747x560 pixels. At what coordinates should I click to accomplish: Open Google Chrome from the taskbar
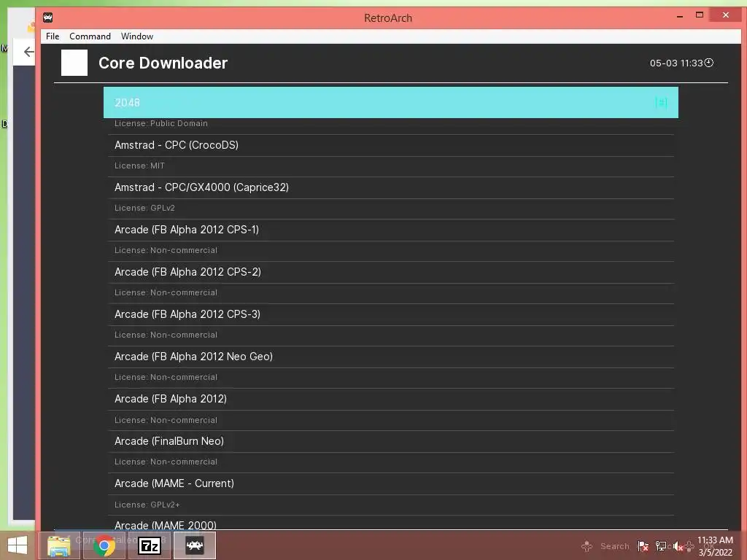tap(104, 545)
